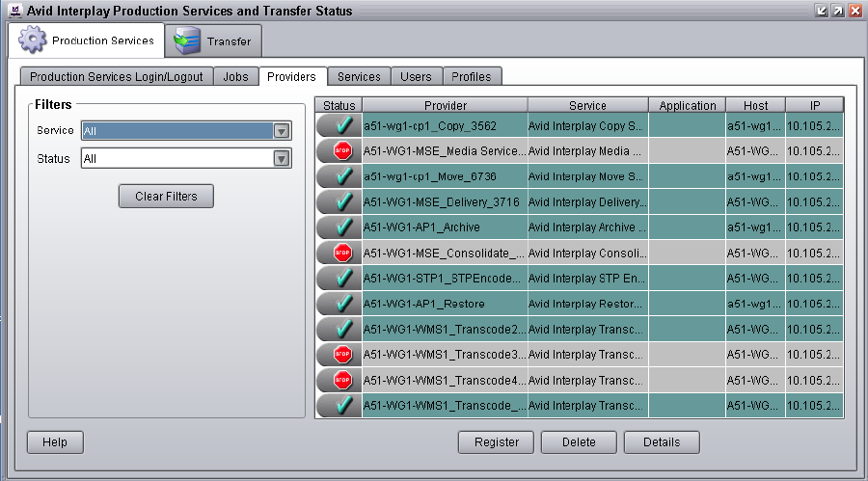Click the Avid Interplay Restor... service cell

pos(588,304)
